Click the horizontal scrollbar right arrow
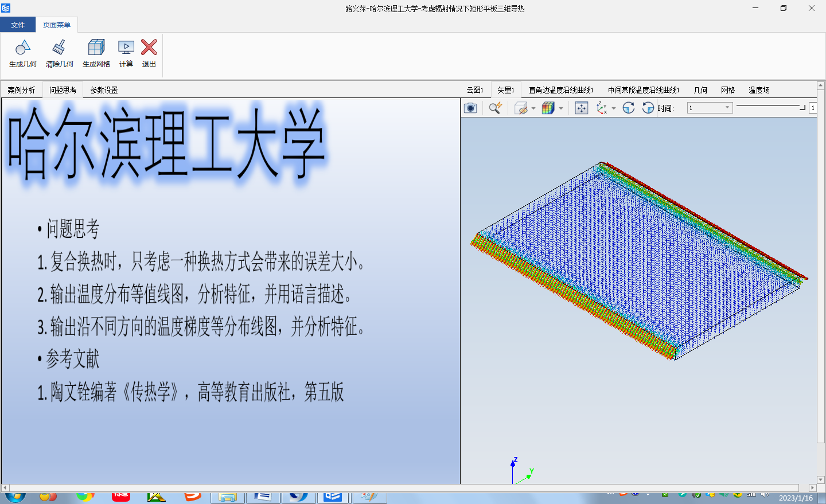The width and height of the screenshot is (826, 504). point(812,488)
